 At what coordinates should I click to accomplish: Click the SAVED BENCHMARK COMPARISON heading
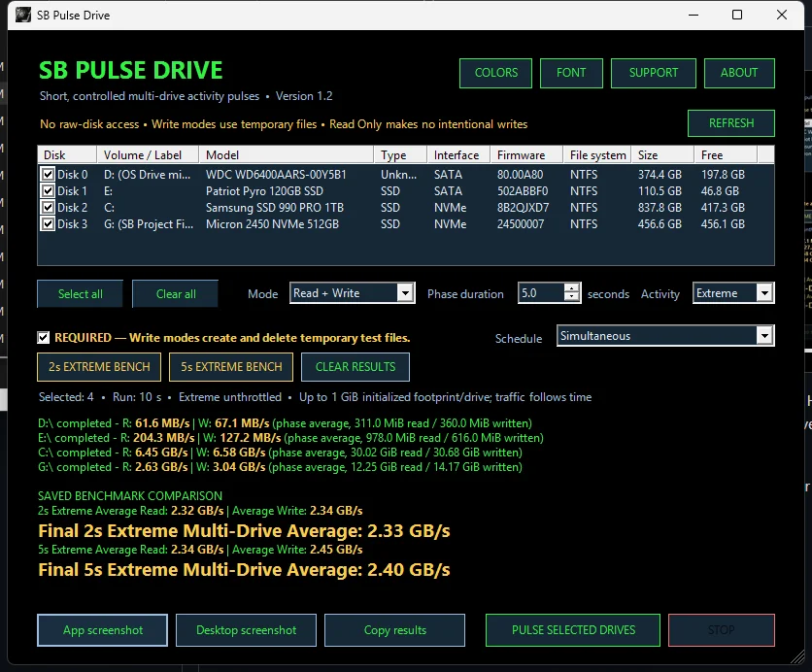pos(130,496)
